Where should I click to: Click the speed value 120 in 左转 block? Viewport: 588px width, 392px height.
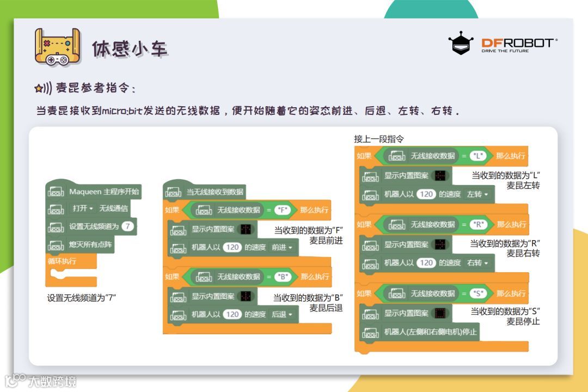pyautogui.click(x=426, y=194)
